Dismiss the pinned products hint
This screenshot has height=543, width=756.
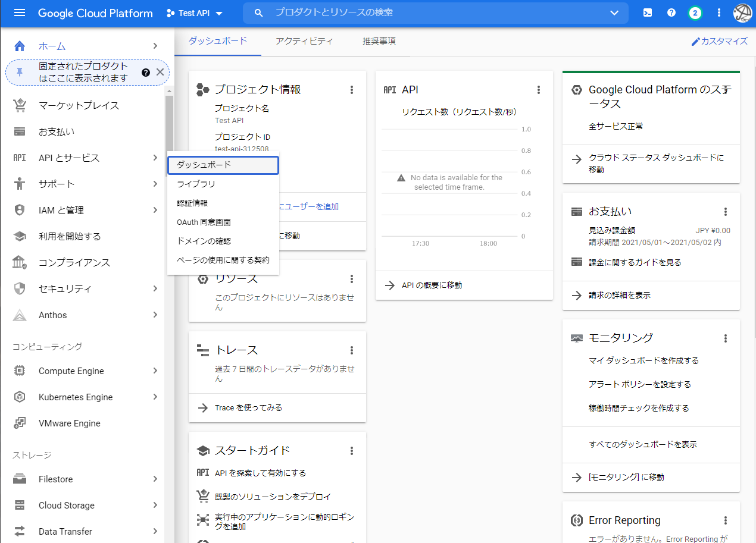160,73
